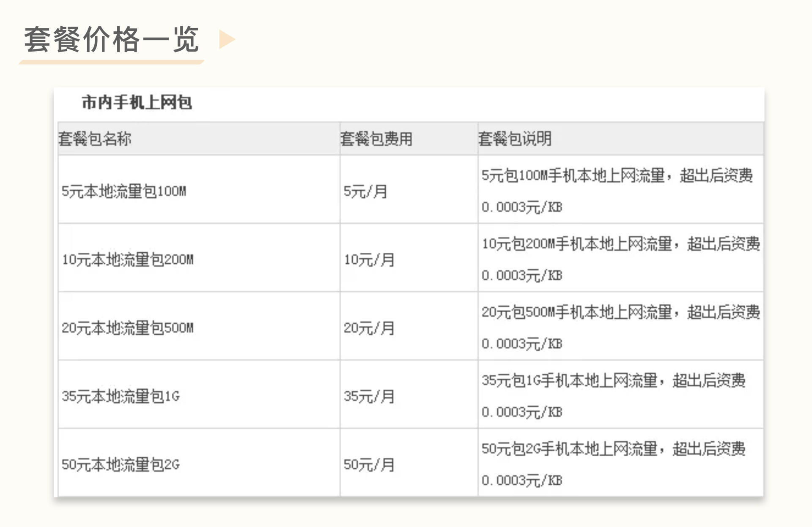The width and height of the screenshot is (812, 527).
Task: Select the 5元本地流量包100M row name
Action: pyautogui.click(x=123, y=191)
